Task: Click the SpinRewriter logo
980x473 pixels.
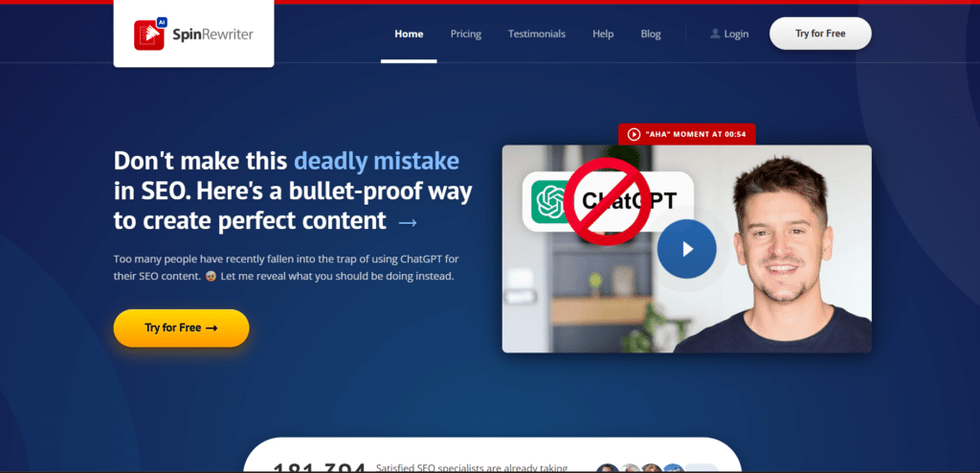Action: (x=193, y=34)
